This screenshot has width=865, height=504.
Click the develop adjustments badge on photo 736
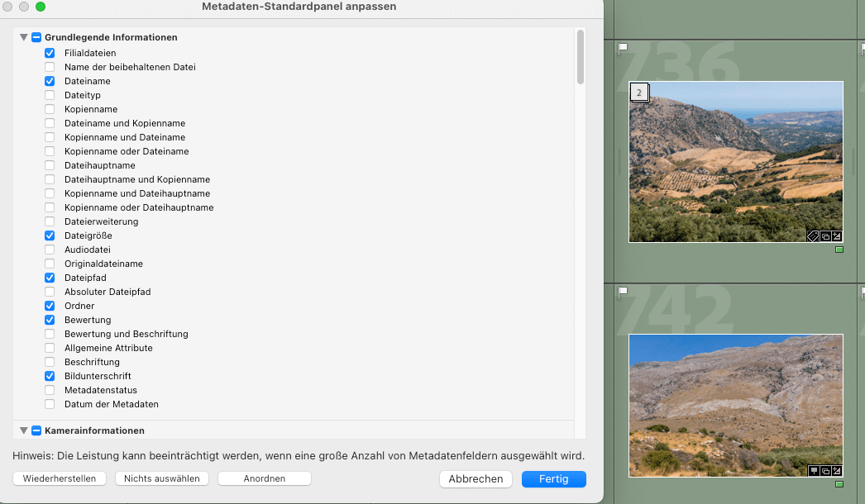point(837,236)
